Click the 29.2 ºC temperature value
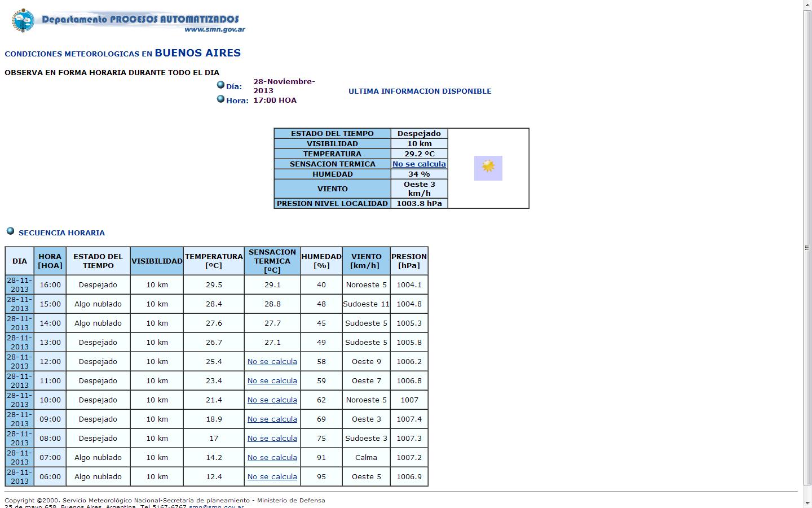Viewport: 812px width, 508px height. 419,154
